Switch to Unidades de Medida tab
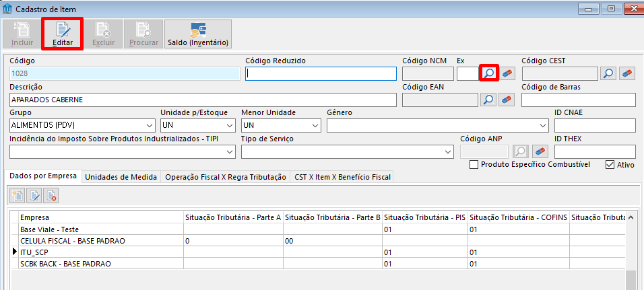This screenshot has height=290, width=644. tap(121, 177)
